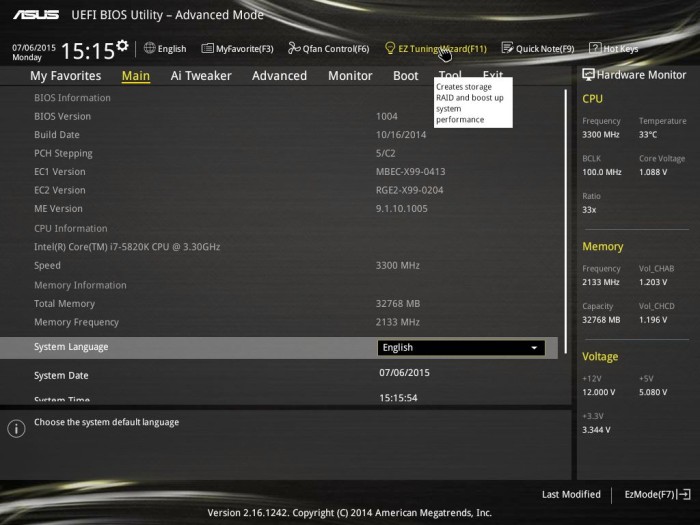Open the System Language dropdown arrow
Image resolution: width=700 pixels, height=525 pixels.
click(x=534, y=348)
